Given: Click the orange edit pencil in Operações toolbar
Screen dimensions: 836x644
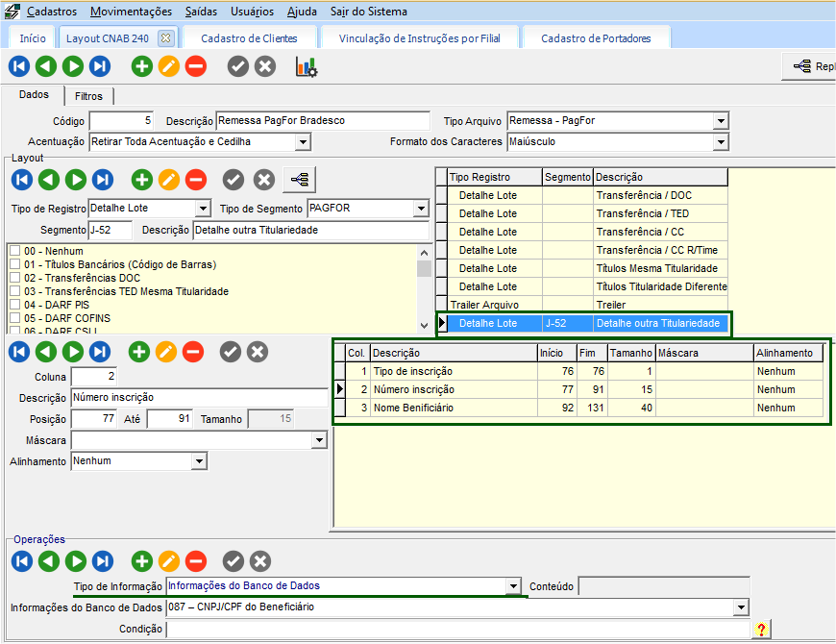Looking at the screenshot, I should tap(169, 561).
